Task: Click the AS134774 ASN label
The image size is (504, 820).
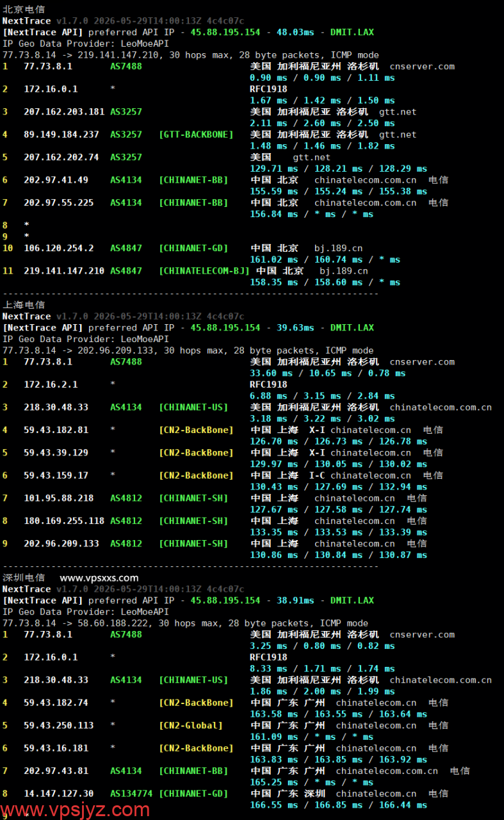Action: (x=131, y=794)
